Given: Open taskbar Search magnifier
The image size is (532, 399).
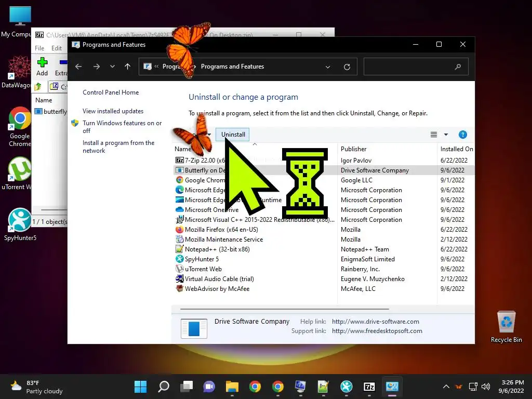Looking at the screenshot, I should click(164, 387).
